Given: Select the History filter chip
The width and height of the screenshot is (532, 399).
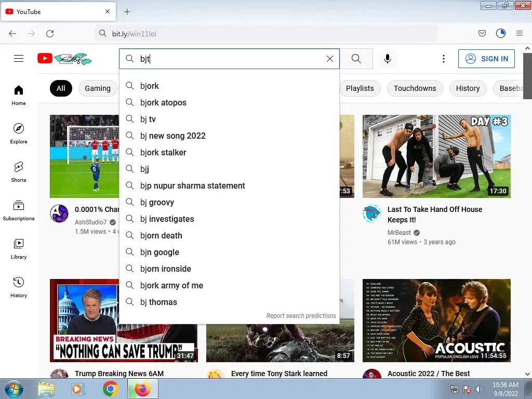Looking at the screenshot, I should [468, 88].
